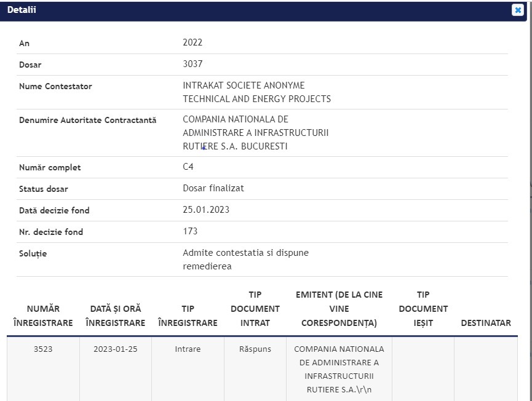Screen dimensions: 532x401
Task: Click the Dată și Oră Înregistrare header
Action: pos(116,316)
